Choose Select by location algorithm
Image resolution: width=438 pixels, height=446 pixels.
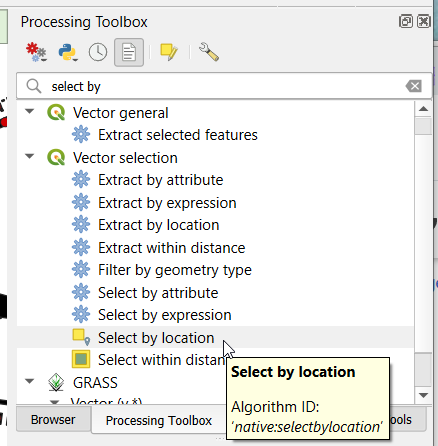click(x=156, y=338)
